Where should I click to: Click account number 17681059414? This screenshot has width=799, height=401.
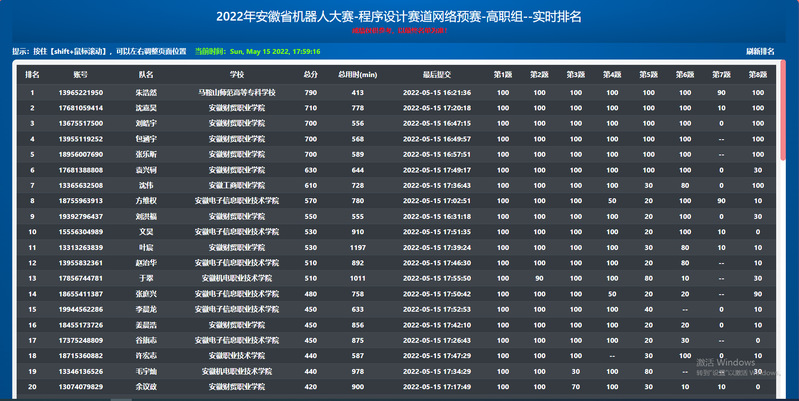point(80,108)
